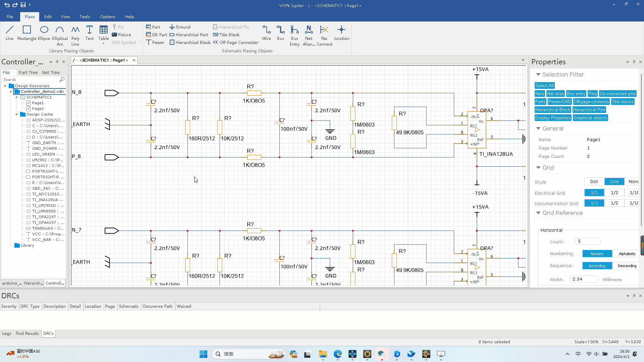Image resolution: width=644 pixels, height=362 pixels.
Task: Click the electrical grid 1/2 ratio option
Action: (614, 193)
